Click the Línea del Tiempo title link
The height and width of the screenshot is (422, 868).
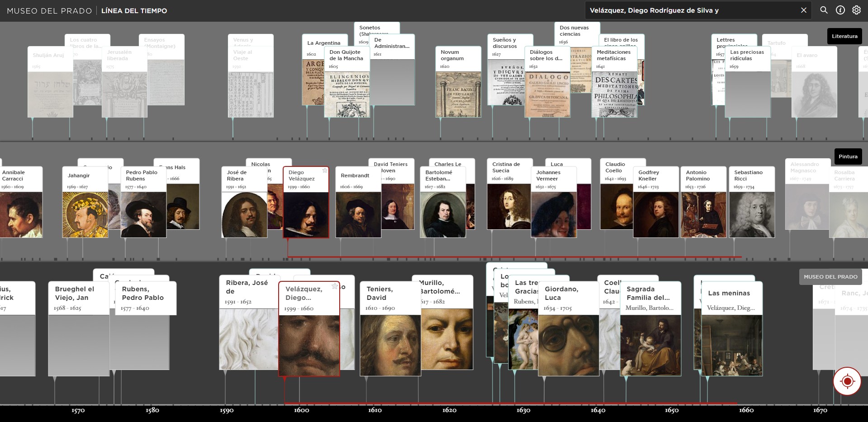pos(134,10)
